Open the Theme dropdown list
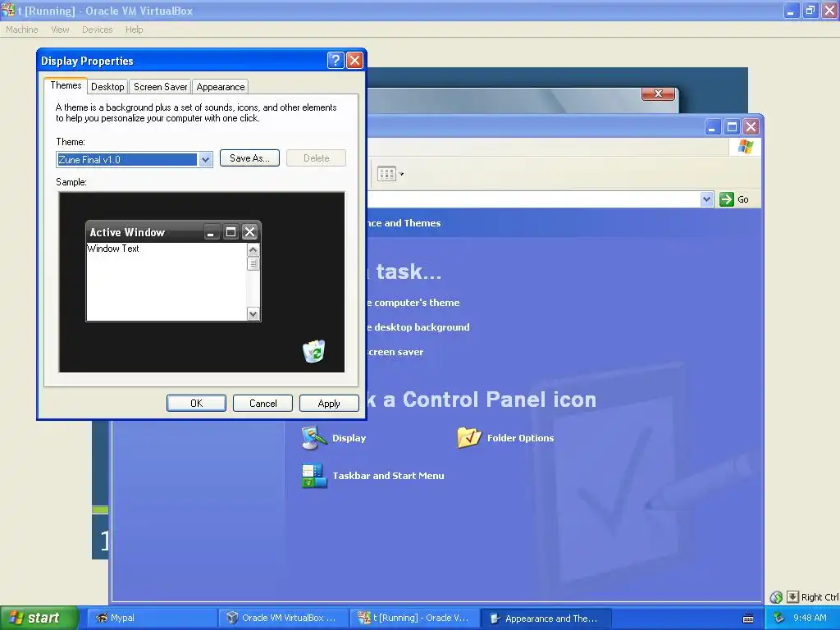840x630 pixels. click(205, 160)
